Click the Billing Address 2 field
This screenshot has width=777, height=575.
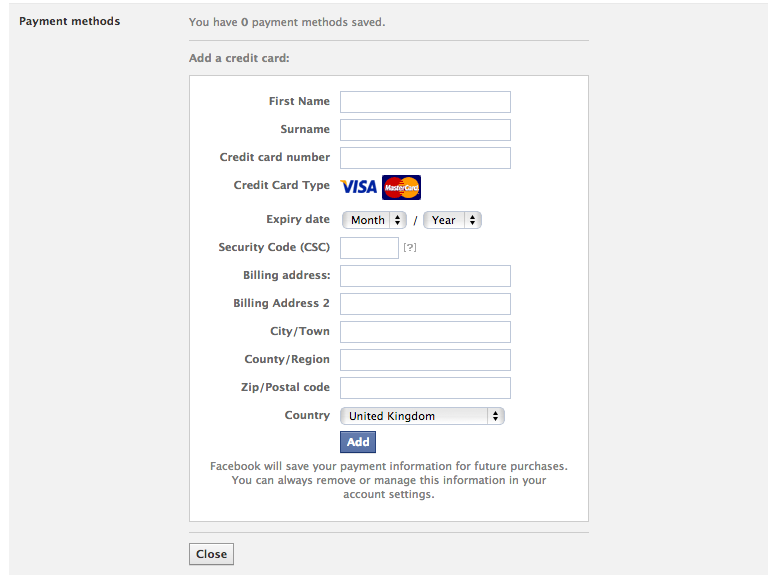click(x=425, y=304)
